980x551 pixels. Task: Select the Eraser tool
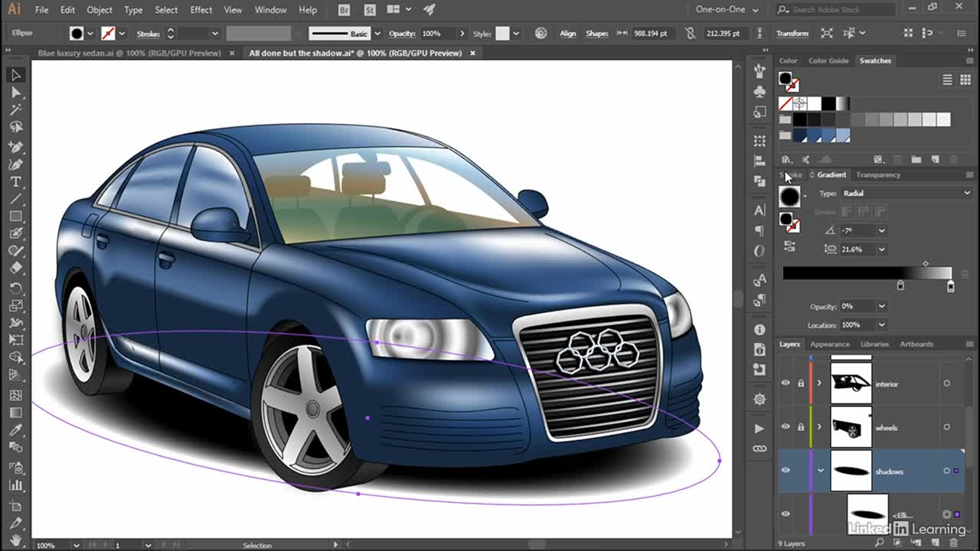pos(15,269)
